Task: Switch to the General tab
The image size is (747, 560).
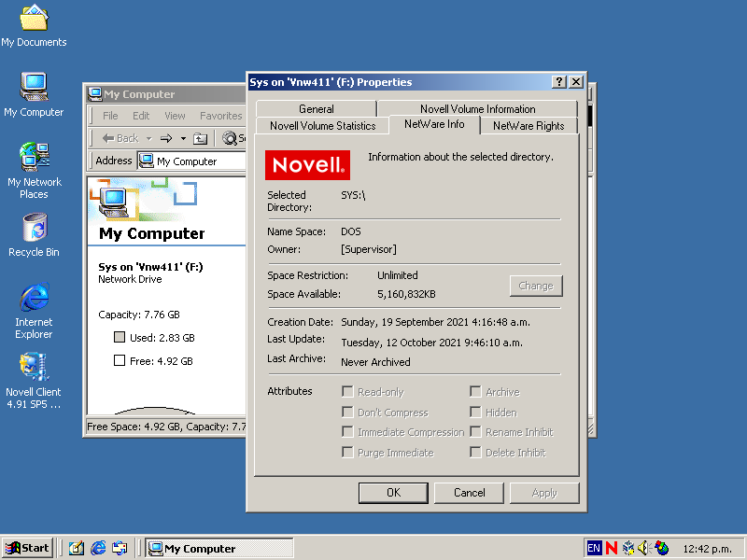Action: pos(317,109)
